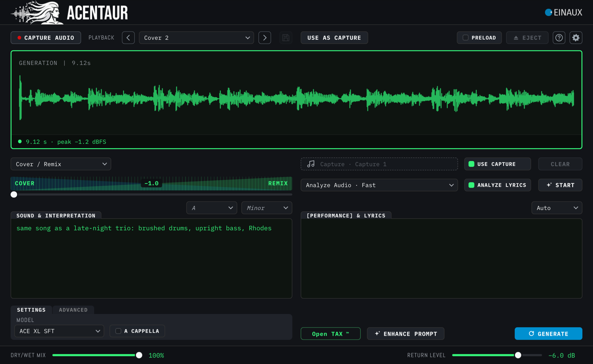
Task: Click the '9.12 s · peak −1.2 dBFS' status text
Action: [66, 142]
